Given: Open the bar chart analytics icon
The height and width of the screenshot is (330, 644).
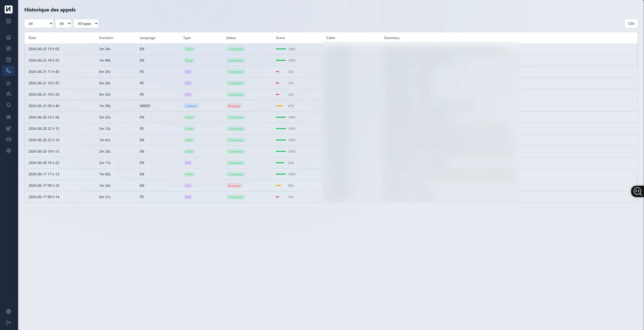Looking at the screenshot, I should [8, 83].
